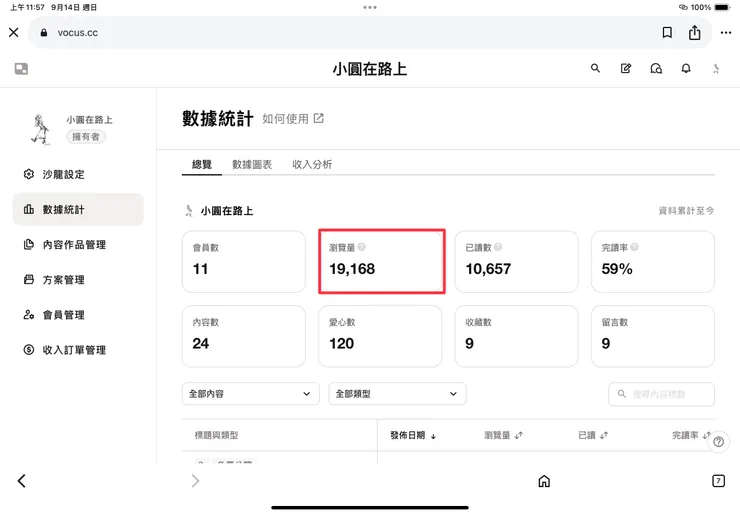This screenshot has height=514, width=740.
Task: Click the 擁有者 badge in sidebar
Action: [86, 137]
